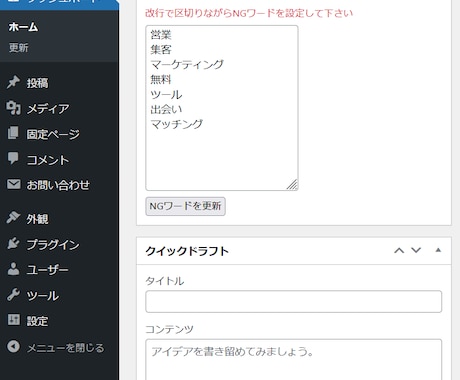Image resolution: width=460 pixels, height=380 pixels.
Task: Click the NG textarea resize handle
Action: 292,185
